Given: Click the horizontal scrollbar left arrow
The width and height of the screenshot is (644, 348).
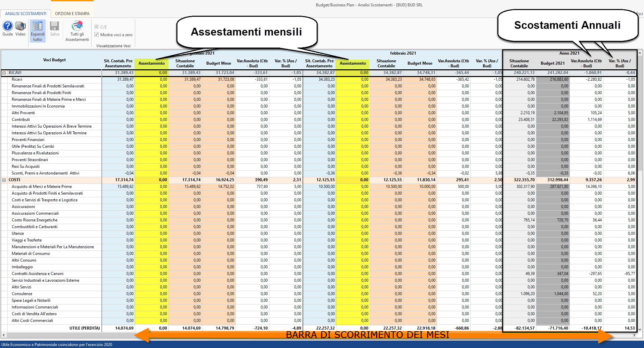Looking at the screenshot, I should coord(4,335).
